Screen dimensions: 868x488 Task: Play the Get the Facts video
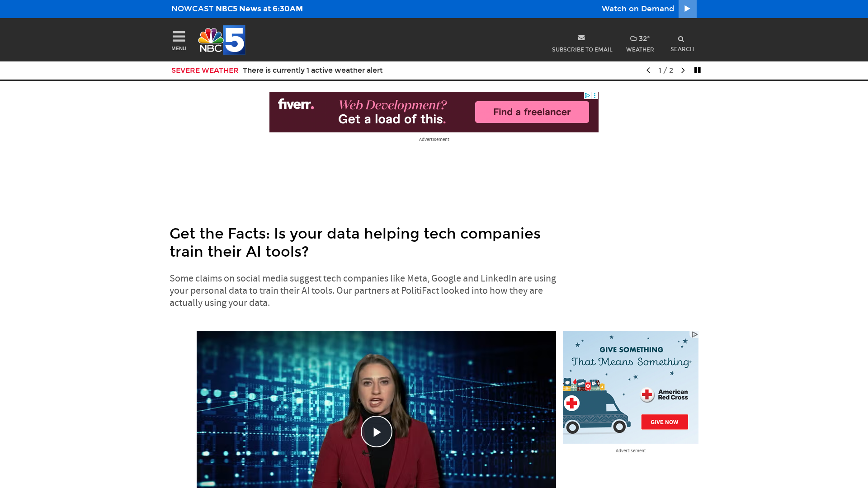click(x=377, y=432)
